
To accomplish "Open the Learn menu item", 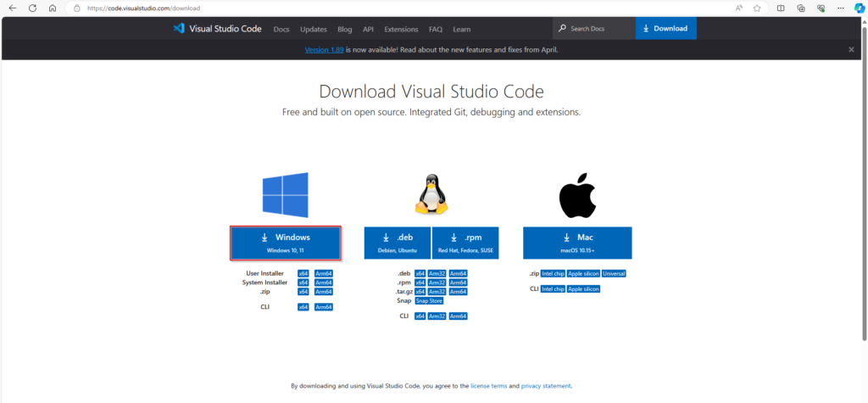I will point(461,30).
